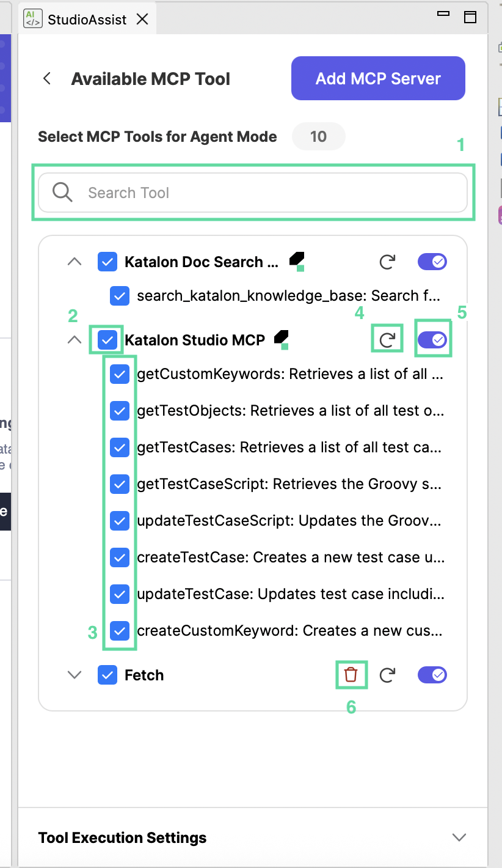Uncheck the Katalon Doc Search checkbox
The width and height of the screenshot is (502, 868).
pos(107,262)
